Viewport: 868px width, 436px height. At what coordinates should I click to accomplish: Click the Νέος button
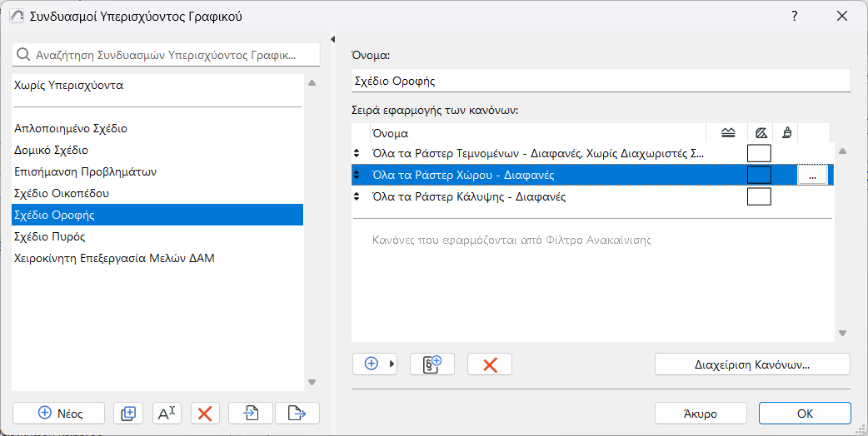click(x=59, y=413)
